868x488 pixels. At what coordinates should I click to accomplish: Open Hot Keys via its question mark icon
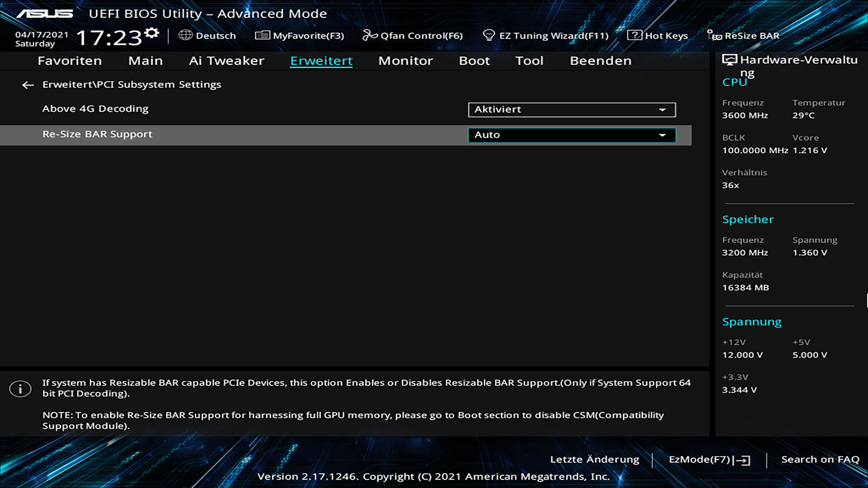[x=634, y=35]
